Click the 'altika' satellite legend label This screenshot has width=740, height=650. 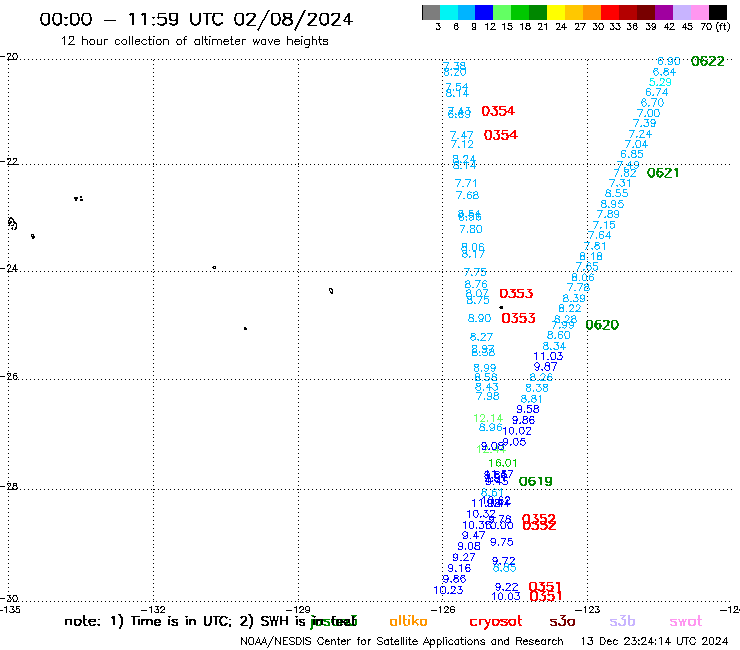pos(408,621)
